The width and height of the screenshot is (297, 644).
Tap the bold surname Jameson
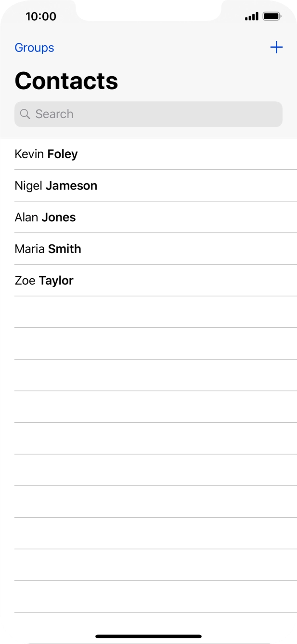pos(71,186)
